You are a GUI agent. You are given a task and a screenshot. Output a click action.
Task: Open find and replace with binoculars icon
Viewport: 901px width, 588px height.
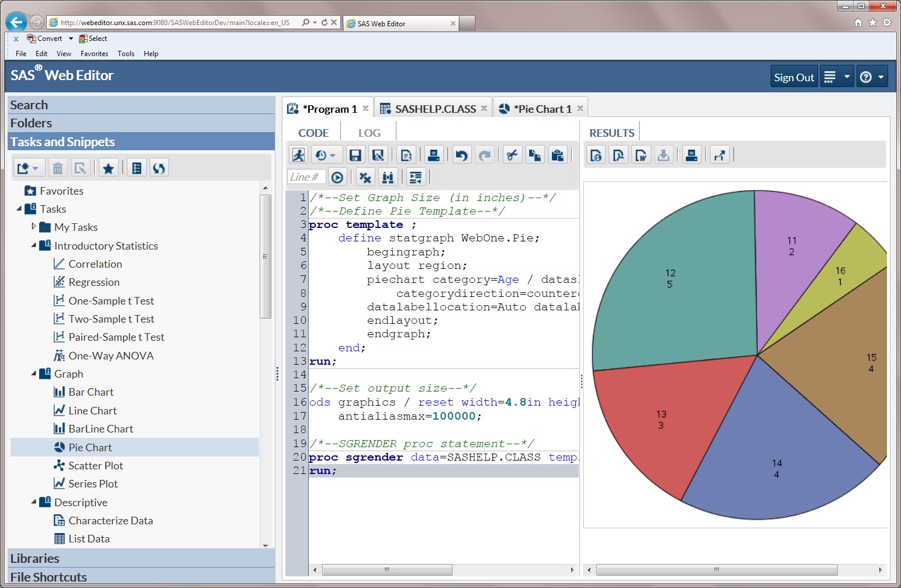point(388,176)
